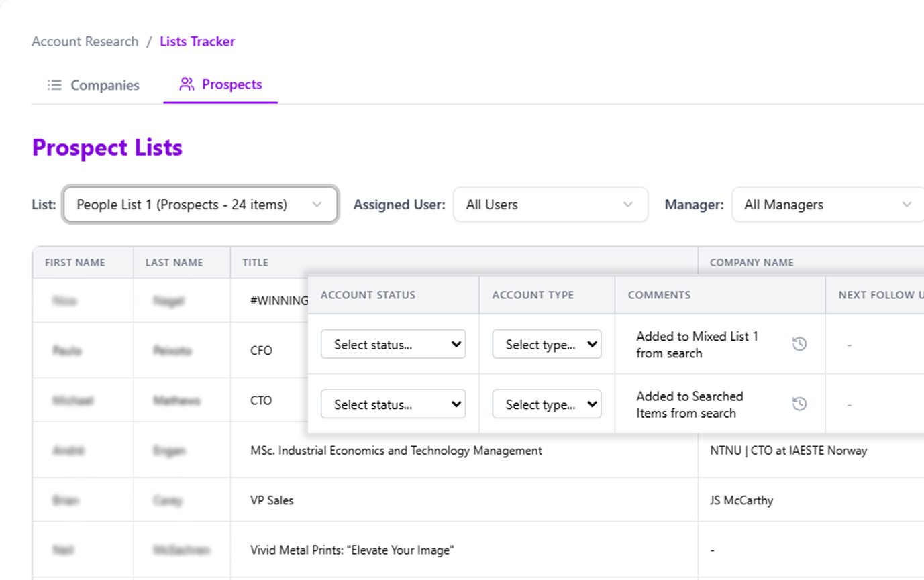Screen dimensions: 924x580
Task: Open the List selector showing People List 1
Action: 199,205
